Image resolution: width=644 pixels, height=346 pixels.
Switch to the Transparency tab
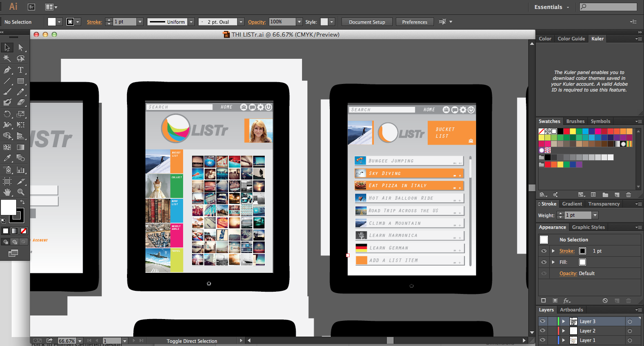tap(604, 204)
